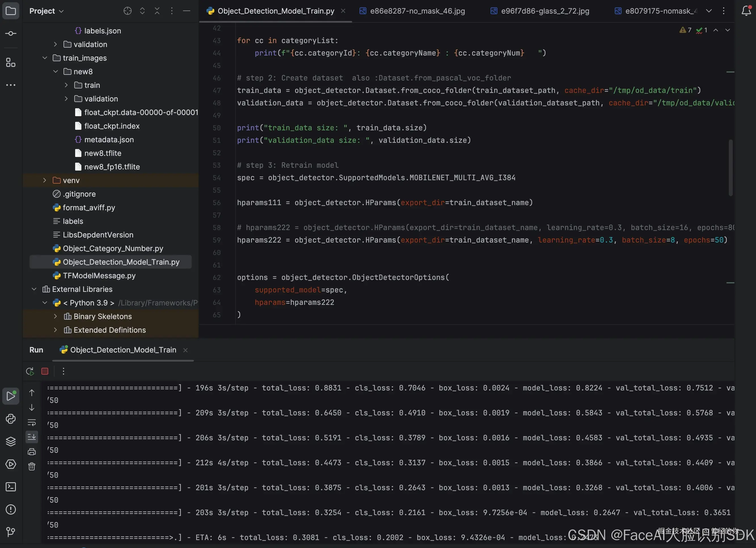
Task: Click the notifications bell icon
Action: pos(746,11)
